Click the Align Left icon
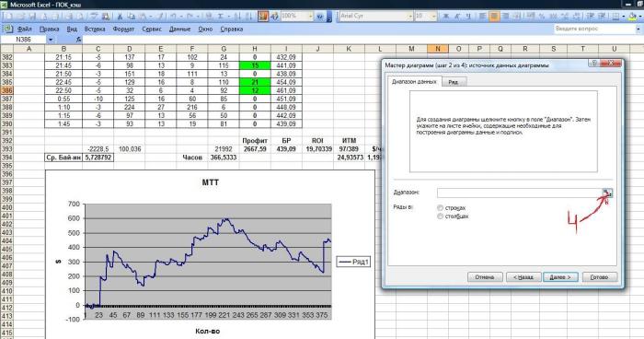Screen dimensions: 644x339 tap(483, 17)
